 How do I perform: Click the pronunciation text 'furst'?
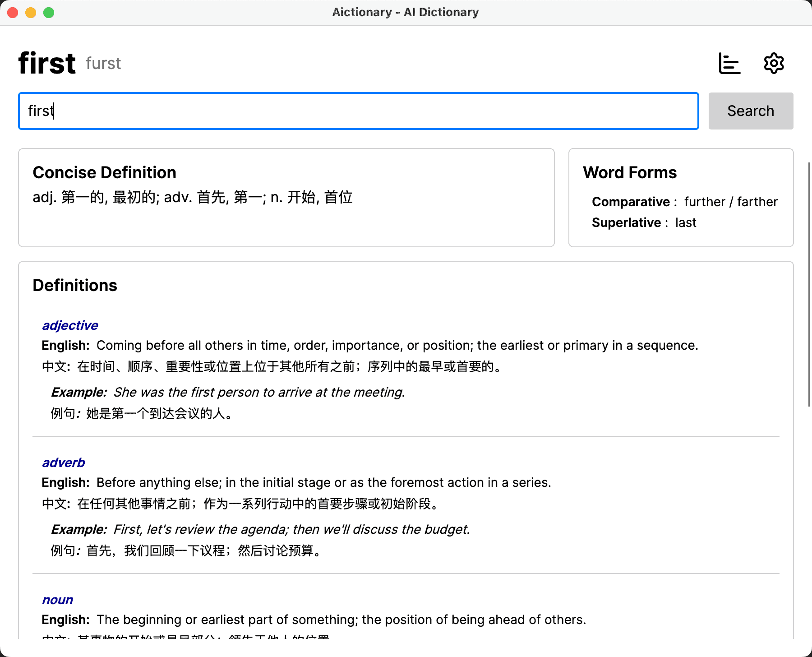pyautogui.click(x=103, y=64)
